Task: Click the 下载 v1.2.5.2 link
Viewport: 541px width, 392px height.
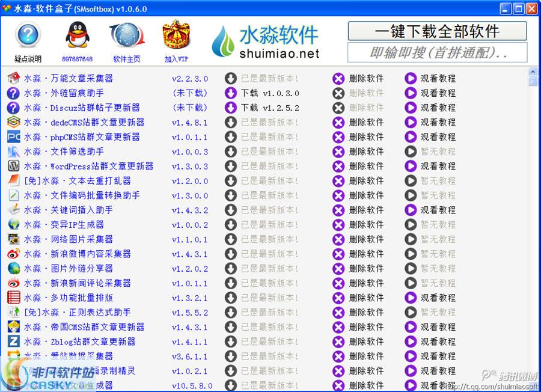Action: coord(270,108)
